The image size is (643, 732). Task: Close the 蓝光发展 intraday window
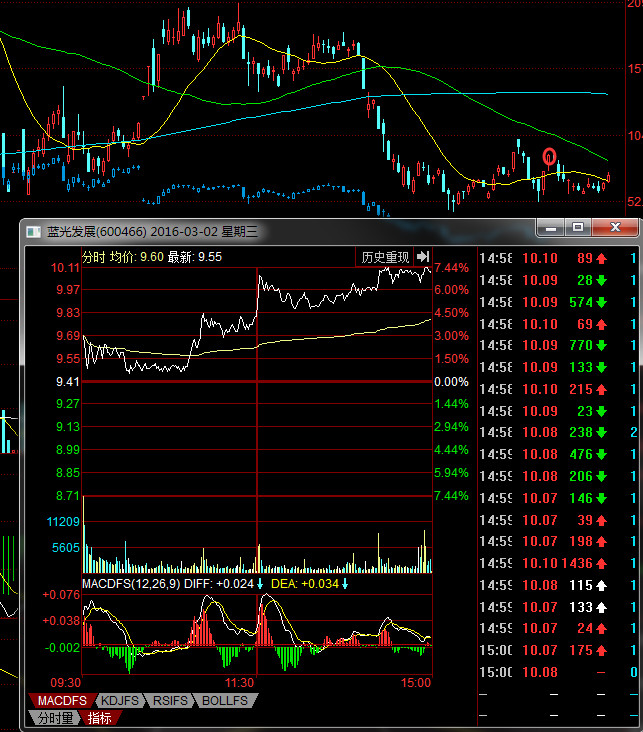pyautogui.click(x=615, y=228)
